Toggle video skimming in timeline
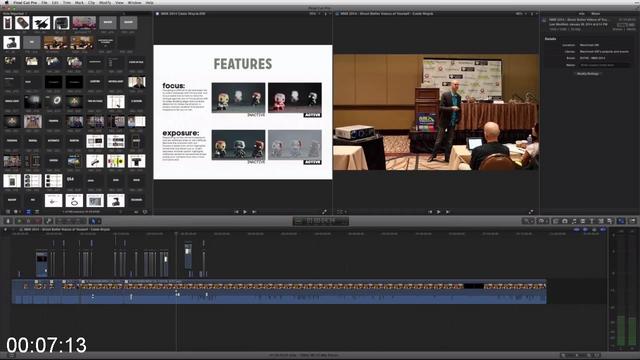 click(577, 230)
